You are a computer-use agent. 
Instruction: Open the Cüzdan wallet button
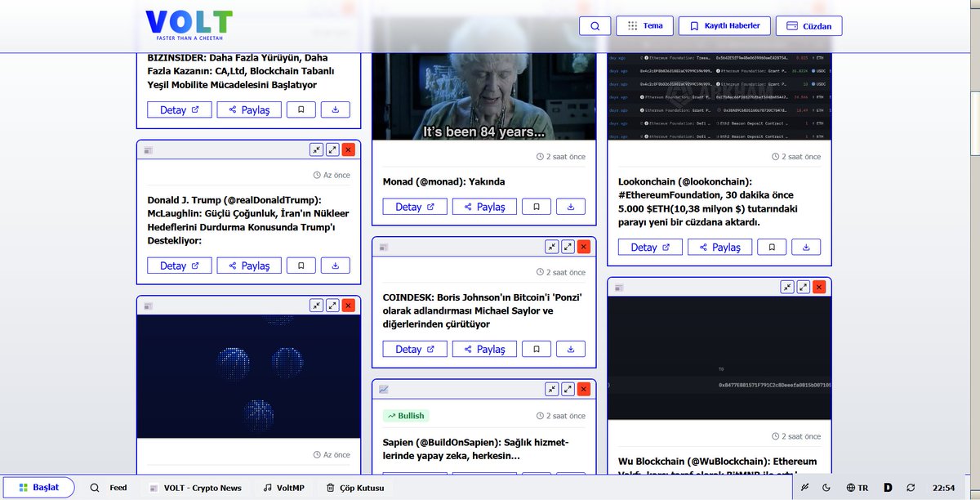pyautogui.click(x=808, y=26)
